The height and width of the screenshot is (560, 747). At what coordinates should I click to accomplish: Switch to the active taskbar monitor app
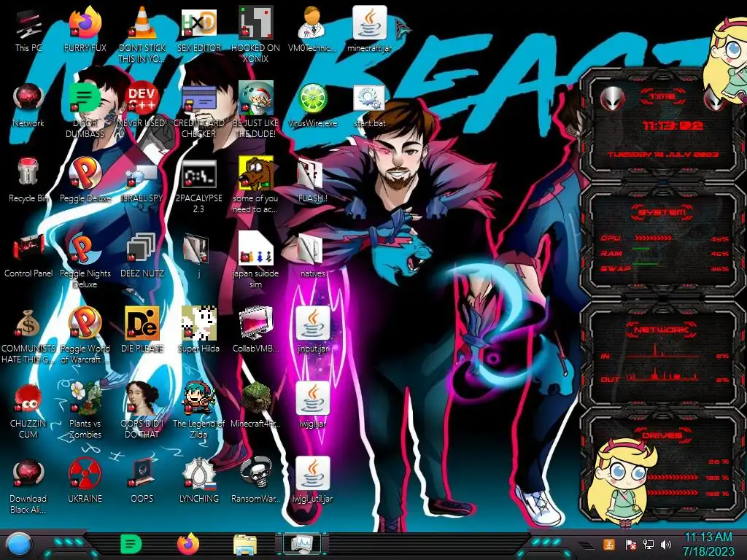(x=301, y=544)
